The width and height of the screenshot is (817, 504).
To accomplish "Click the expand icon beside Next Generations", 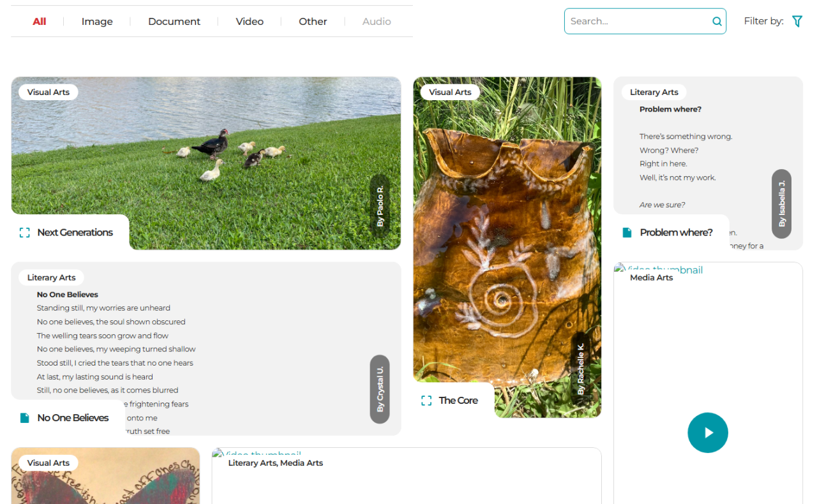I will [25, 233].
